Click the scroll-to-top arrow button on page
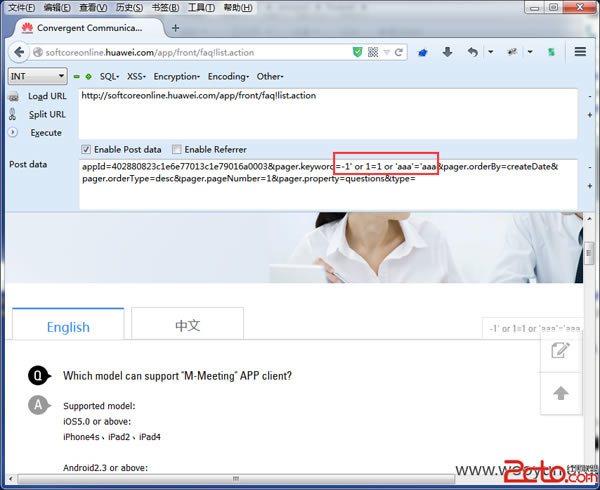600x490 pixels. [561, 393]
